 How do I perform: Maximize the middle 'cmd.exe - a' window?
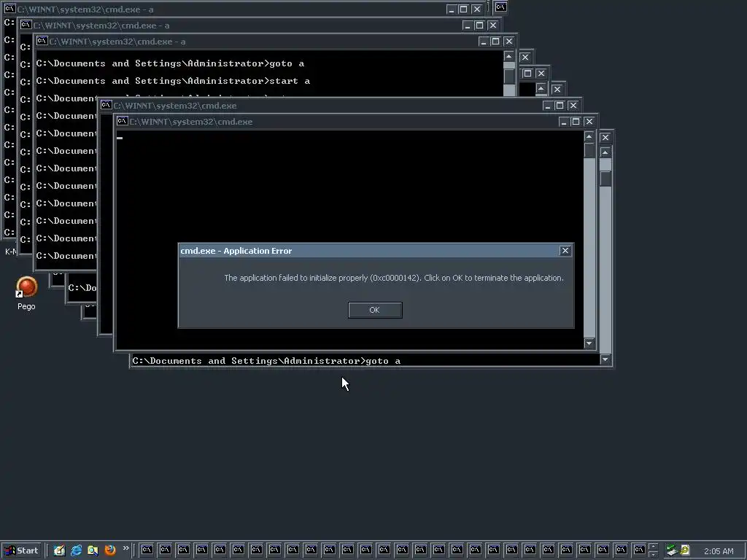480,26
